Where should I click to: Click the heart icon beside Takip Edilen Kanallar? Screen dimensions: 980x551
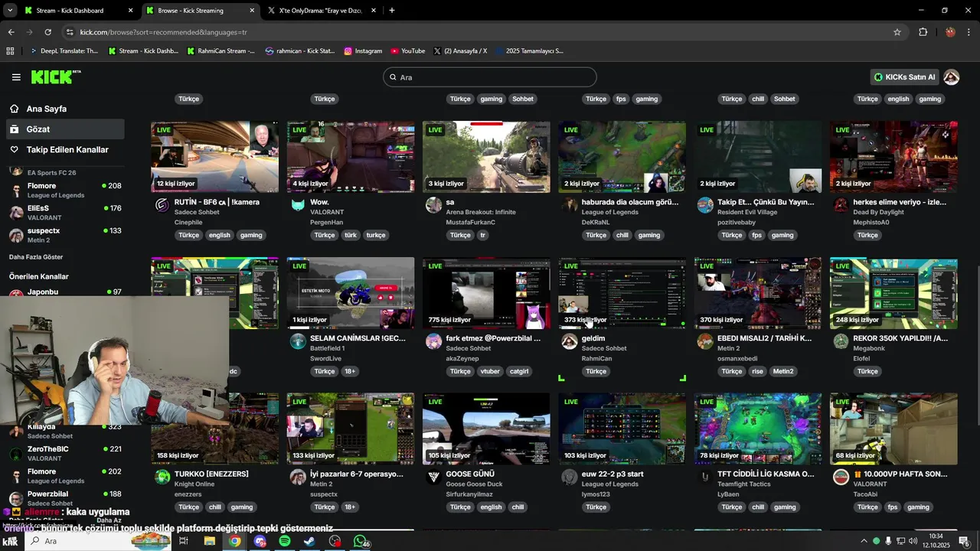(x=14, y=150)
